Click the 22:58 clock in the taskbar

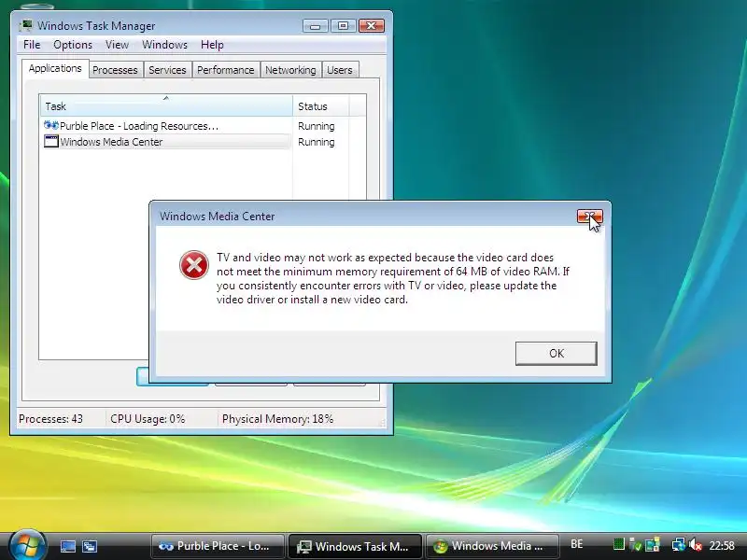722,545
